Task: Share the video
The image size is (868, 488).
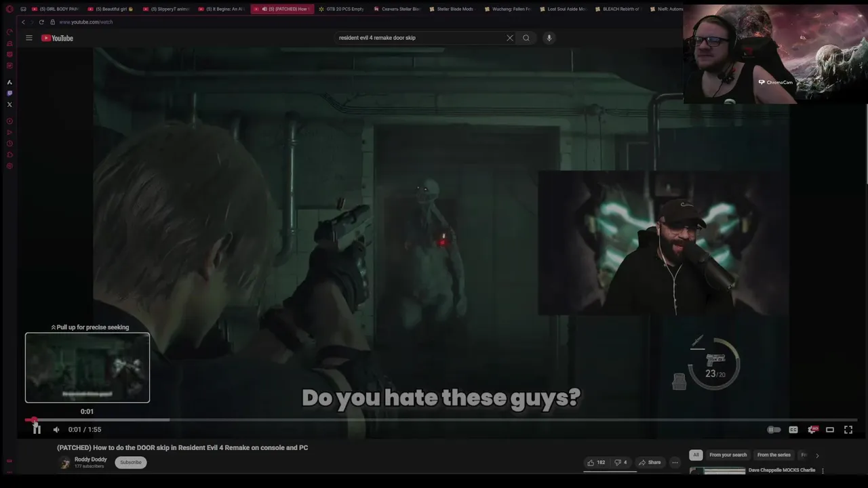Action: click(650, 462)
